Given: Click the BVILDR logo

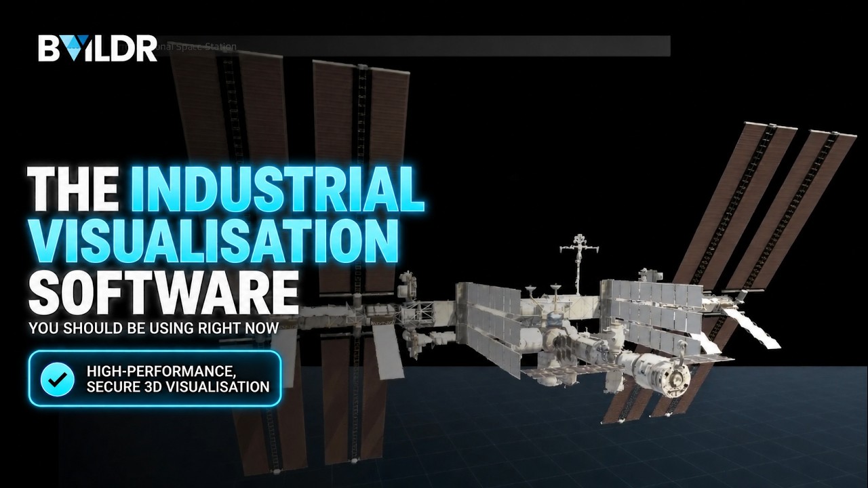Looking at the screenshot, I should 98,48.
